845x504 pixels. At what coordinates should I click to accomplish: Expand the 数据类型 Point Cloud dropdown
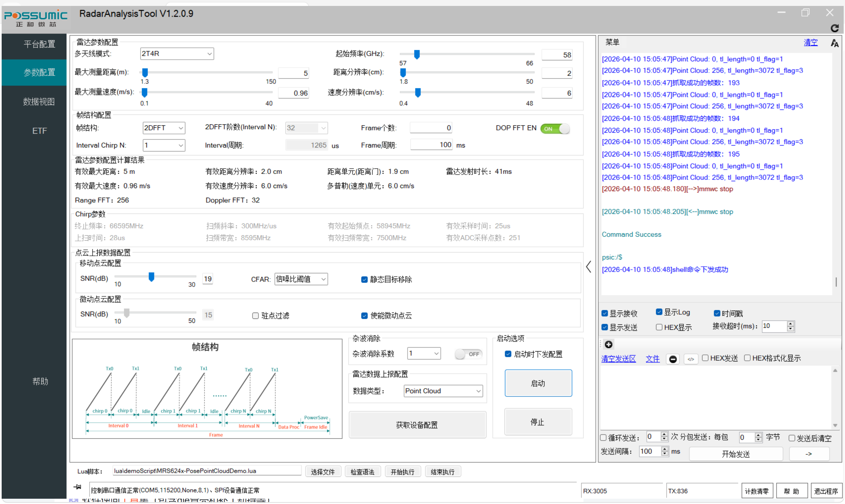(443, 391)
